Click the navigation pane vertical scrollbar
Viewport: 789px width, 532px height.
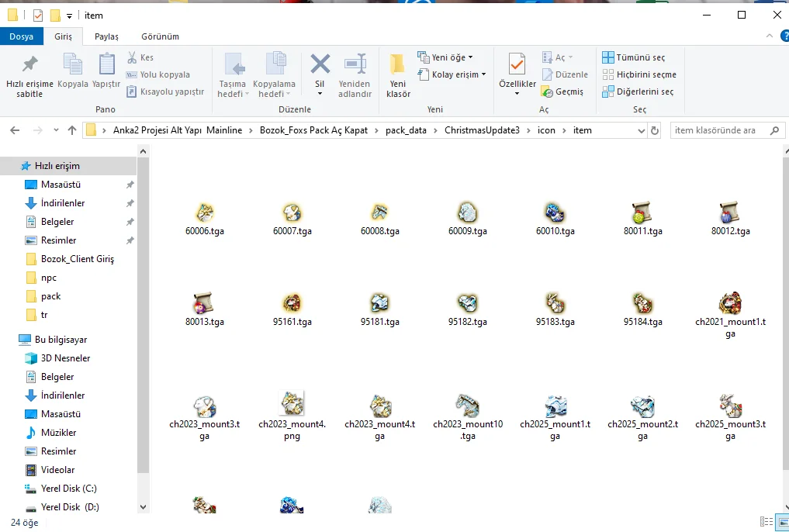[142, 310]
